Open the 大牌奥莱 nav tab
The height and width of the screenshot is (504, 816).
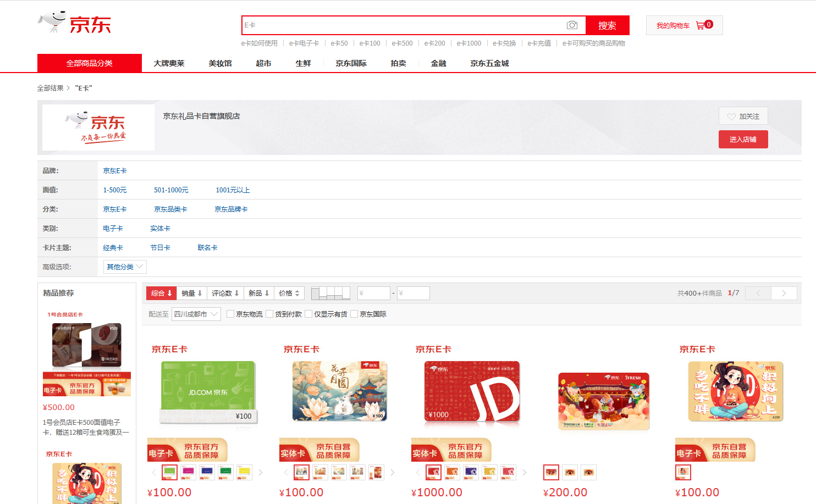(x=169, y=63)
